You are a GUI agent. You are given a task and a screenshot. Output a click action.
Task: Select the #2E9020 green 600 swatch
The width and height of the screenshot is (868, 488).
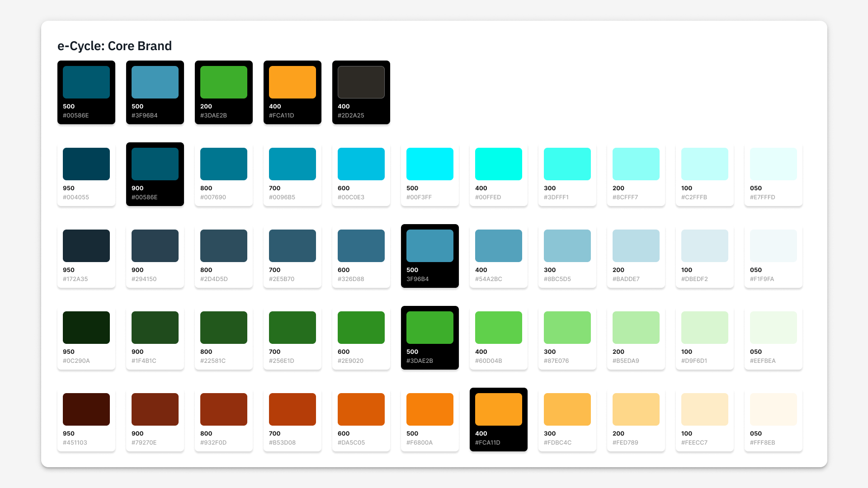coord(361,328)
